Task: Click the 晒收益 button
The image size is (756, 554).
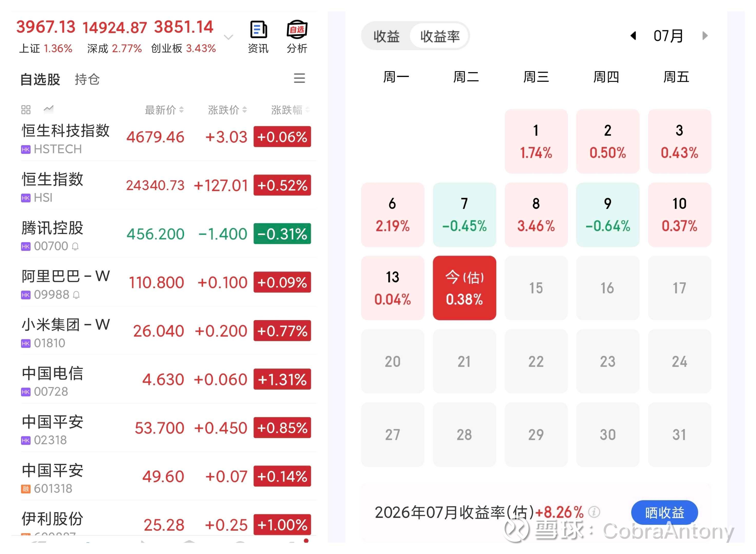Action: [x=664, y=512]
